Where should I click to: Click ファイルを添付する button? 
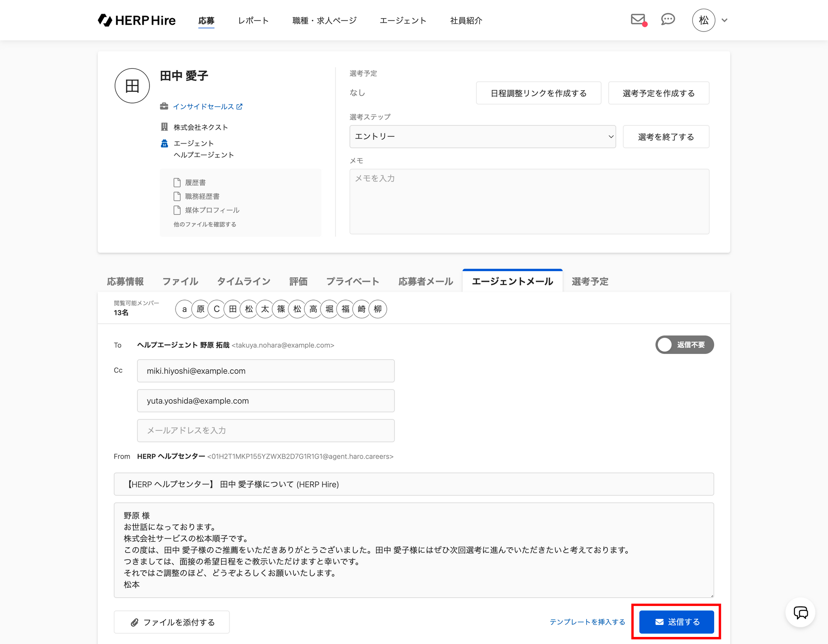(172, 622)
